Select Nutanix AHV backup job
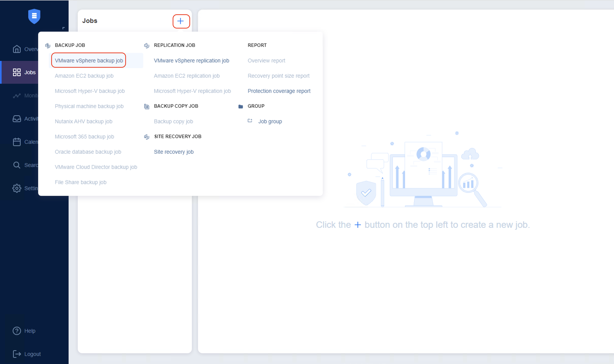614x364 pixels. coord(84,121)
